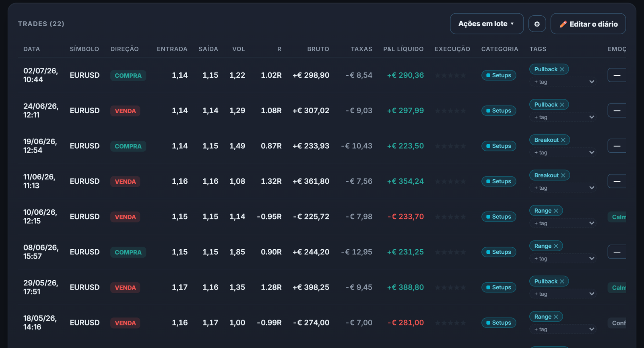Add a tag to the 08/06/26 trade
This screenshot has height=348, width=644.
(563, 259)
